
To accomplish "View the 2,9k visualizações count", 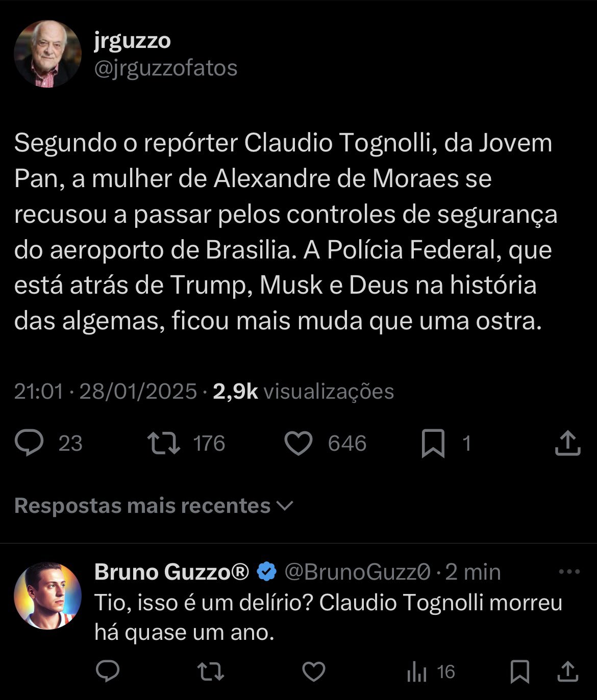I will (303, 392).
